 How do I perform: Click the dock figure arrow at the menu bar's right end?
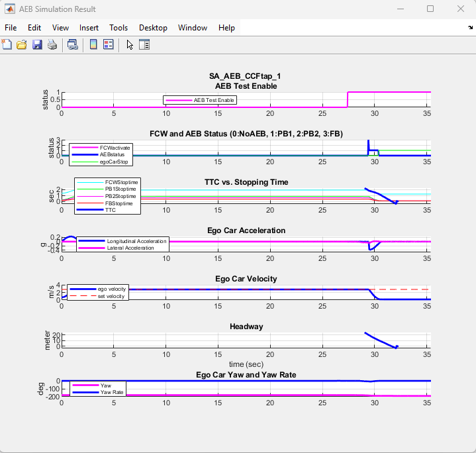(x=469, y=28)
